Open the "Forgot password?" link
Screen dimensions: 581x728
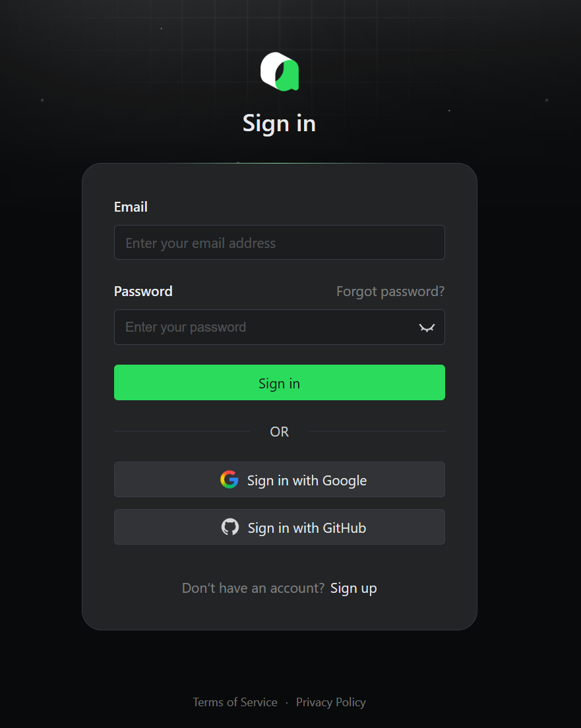(x=390, y=291)
